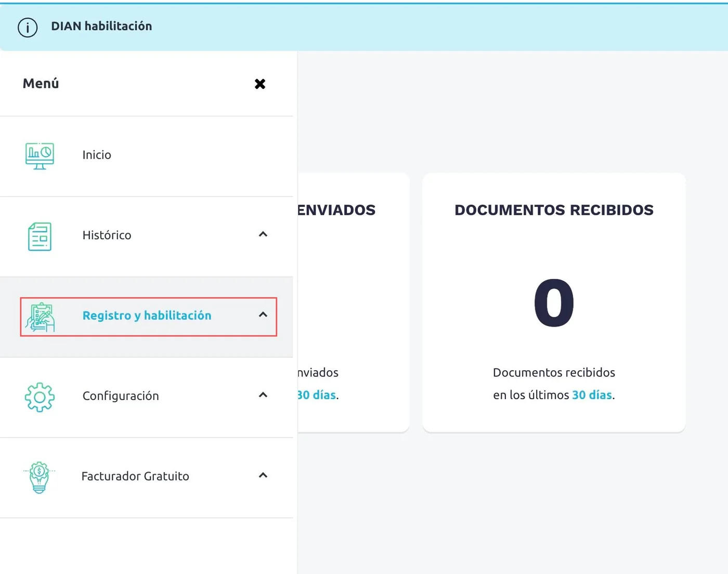Image resolution: width=728 pixels, height=574 pixels.
Task: Expand the Histórico submenu chevron
Action: (x=263, y=234)
